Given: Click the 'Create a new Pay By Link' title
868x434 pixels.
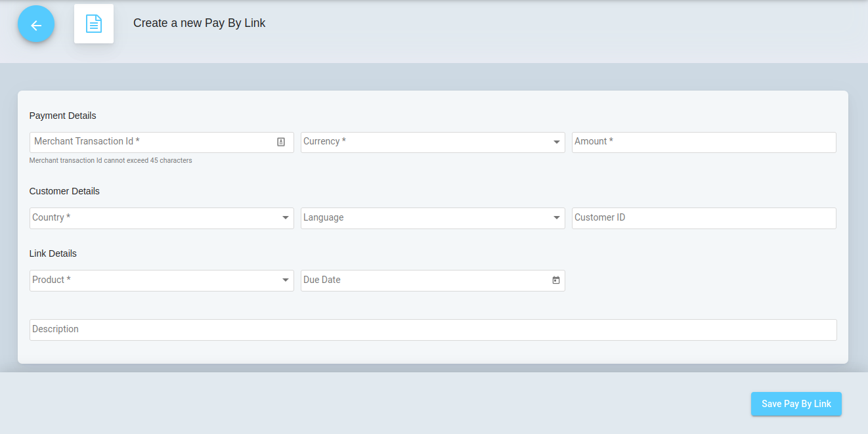Looking at the screenshot, I should pos(199,23).
